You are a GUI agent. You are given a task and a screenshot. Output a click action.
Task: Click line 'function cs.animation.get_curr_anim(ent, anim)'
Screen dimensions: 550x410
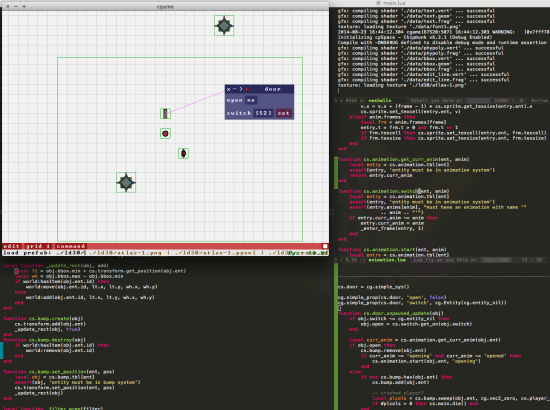(403, 159)
